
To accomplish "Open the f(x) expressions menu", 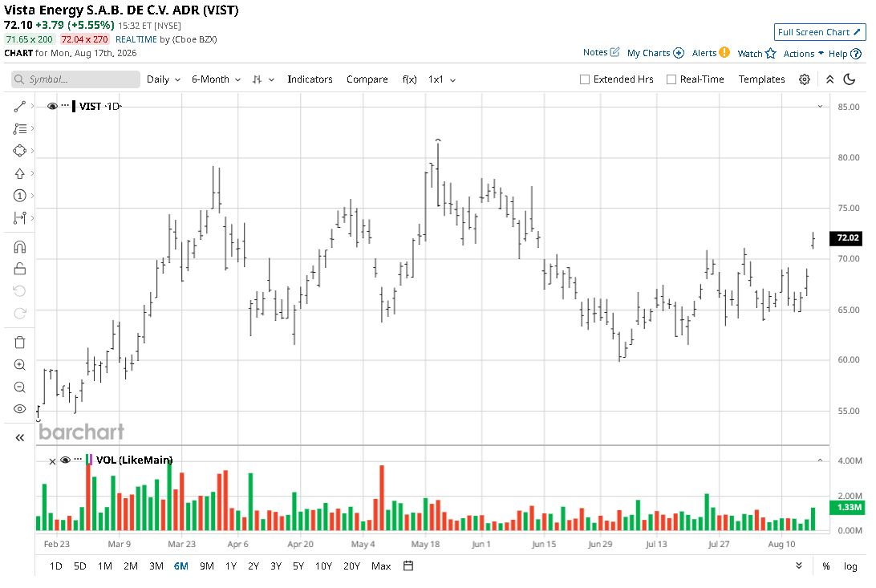I will click(409, 79).
